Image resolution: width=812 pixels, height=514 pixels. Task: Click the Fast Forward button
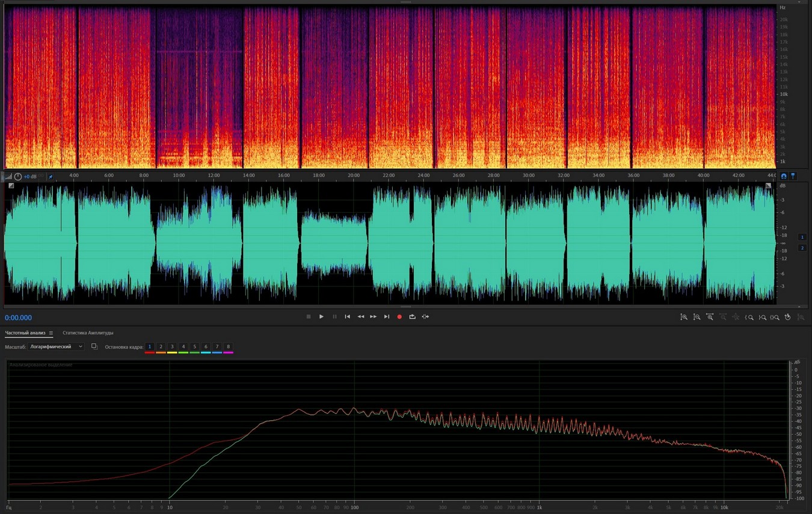(374, 317)
